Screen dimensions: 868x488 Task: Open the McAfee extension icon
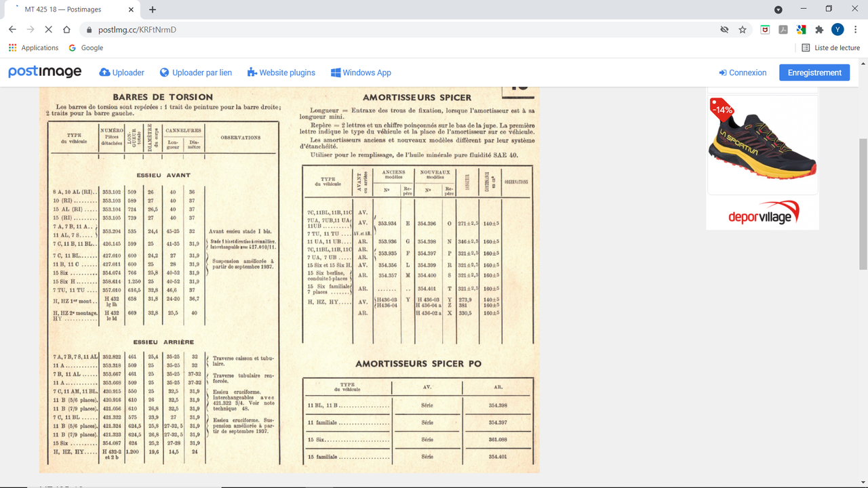pos(765,30)
